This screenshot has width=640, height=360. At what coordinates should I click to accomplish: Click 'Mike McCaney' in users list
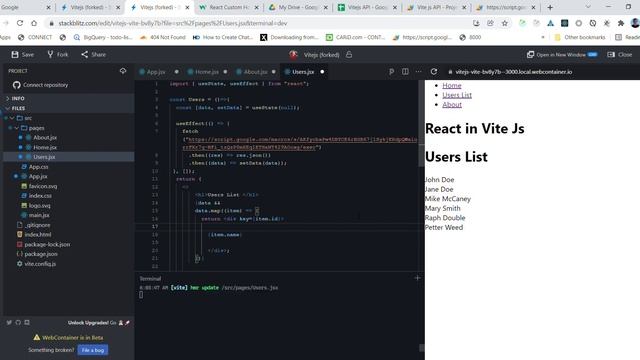448,199
